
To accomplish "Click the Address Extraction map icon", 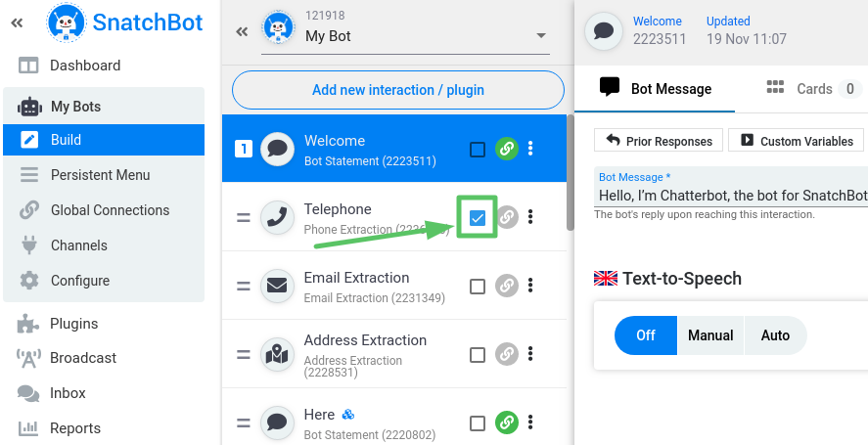I will tap(277, 355).
